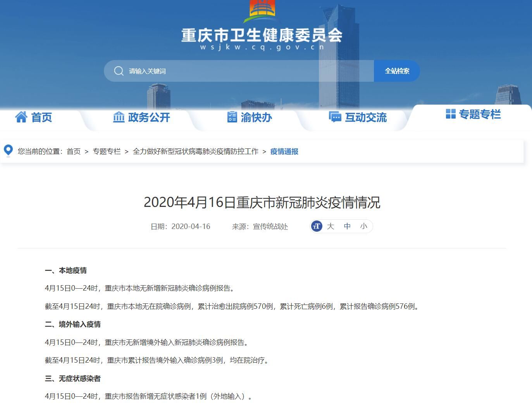The image size is (532, 408).
Task: Click the location pin icon in breadcrumb
Action: pos(8,151)
